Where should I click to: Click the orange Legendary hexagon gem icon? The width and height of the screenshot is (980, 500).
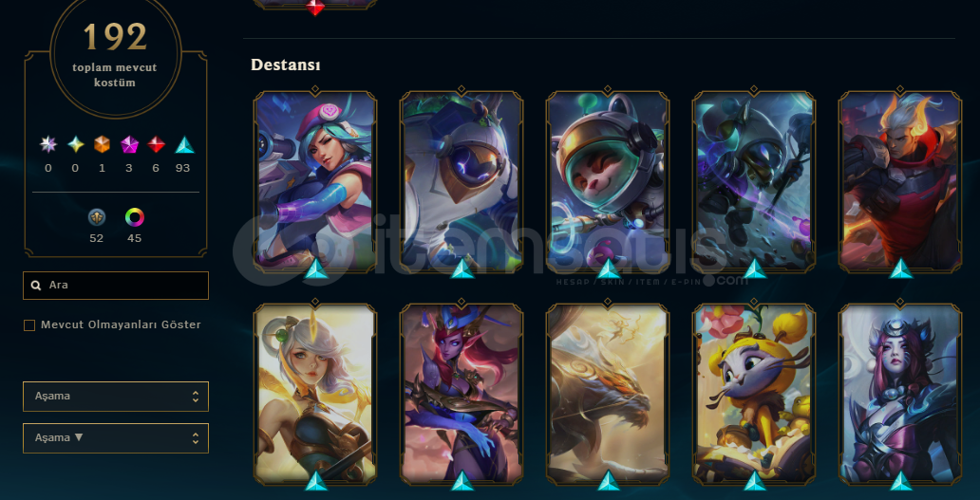[x=102, y=145]
